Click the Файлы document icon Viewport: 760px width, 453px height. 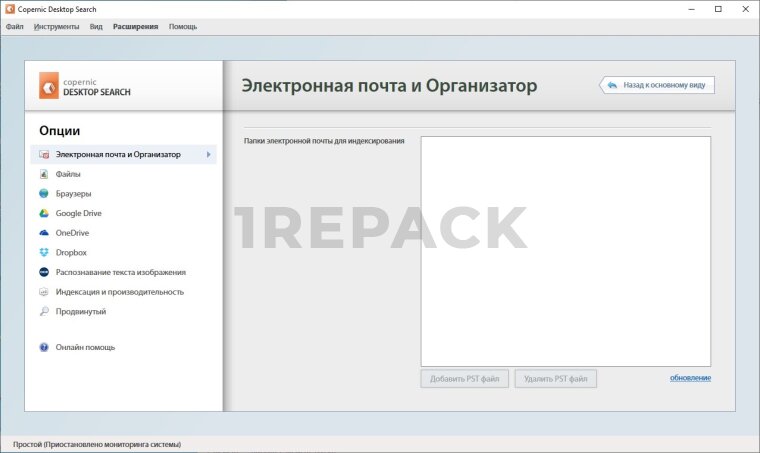(x=44, y=174)
